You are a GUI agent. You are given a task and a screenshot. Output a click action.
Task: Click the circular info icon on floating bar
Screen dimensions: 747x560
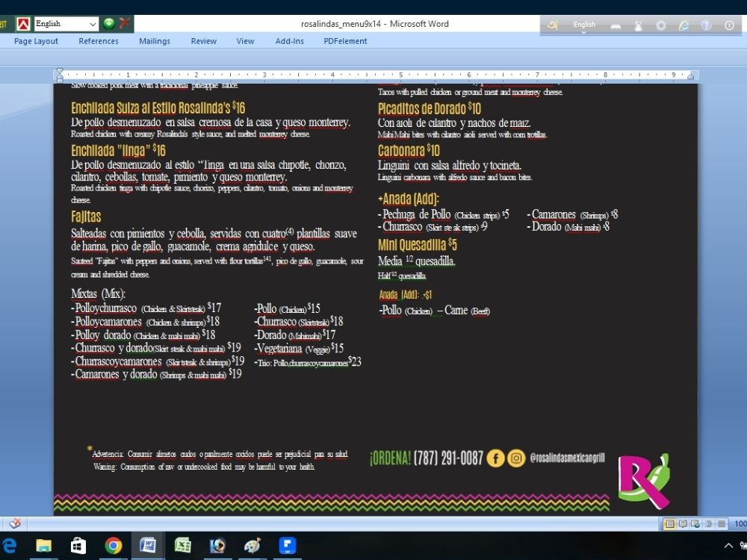tap(729, 25)
